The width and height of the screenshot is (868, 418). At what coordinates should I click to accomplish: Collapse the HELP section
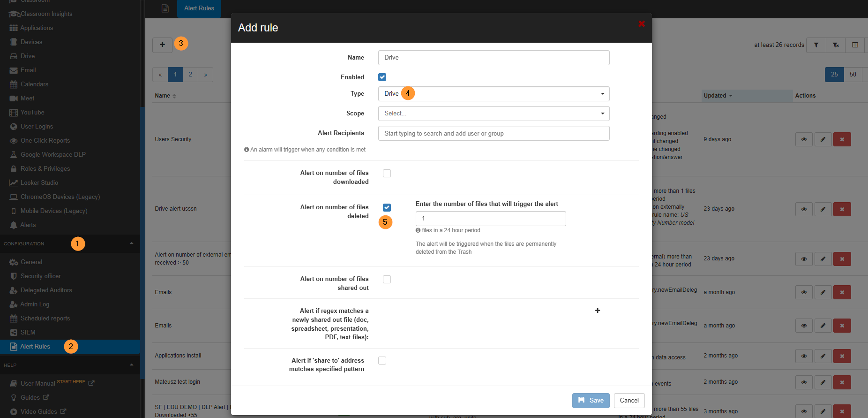[132, 365]
